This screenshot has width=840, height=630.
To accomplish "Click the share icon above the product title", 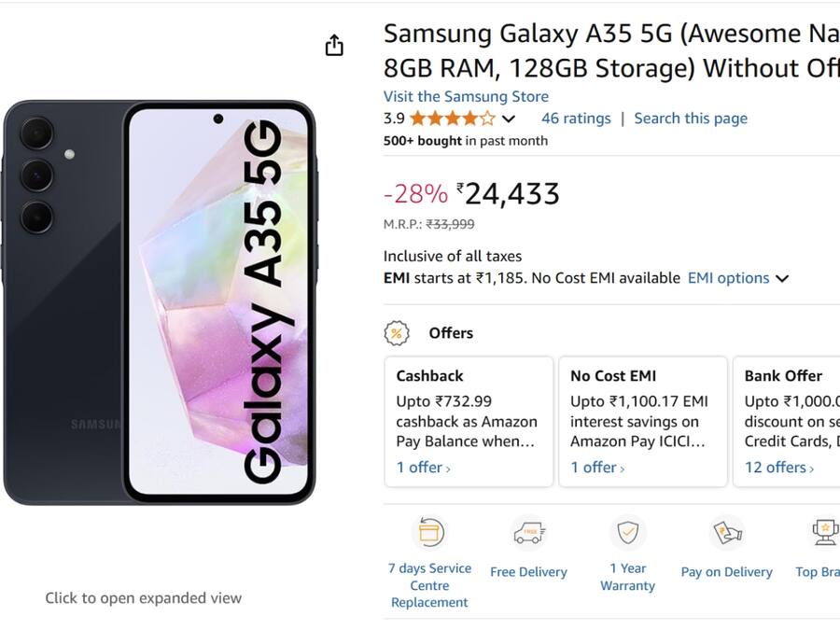I will pos(334,44).
